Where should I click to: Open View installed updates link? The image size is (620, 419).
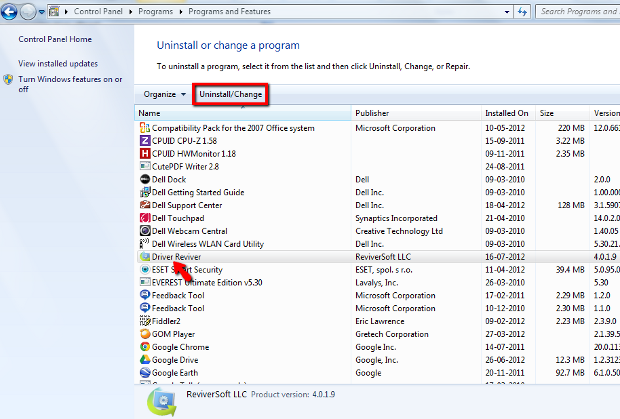click(58, 64)
